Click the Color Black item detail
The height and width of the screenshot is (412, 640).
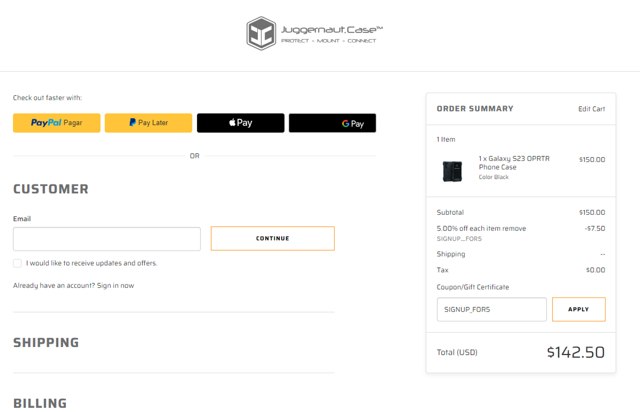point(493,177)
